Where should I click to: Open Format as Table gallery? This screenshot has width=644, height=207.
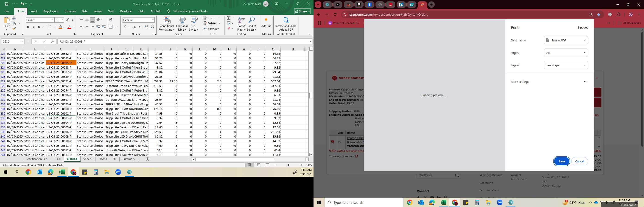coord(182,24)
